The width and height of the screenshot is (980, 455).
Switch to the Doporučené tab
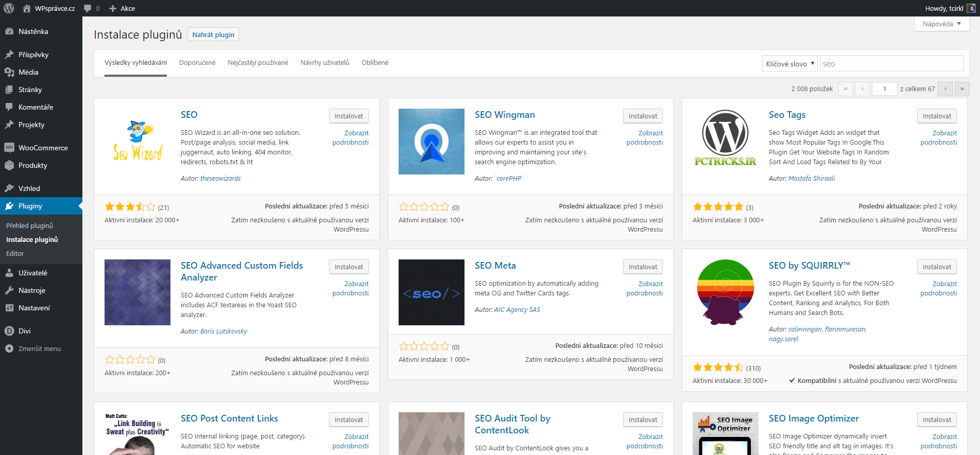197,63
